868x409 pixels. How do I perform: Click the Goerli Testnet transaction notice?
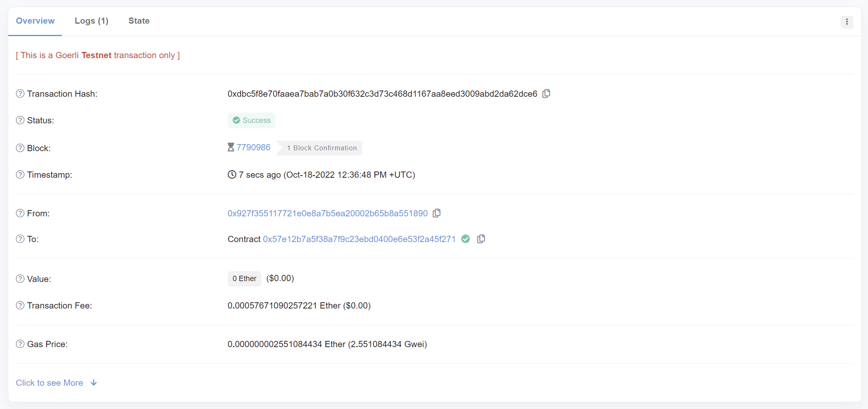click(98, 55)
